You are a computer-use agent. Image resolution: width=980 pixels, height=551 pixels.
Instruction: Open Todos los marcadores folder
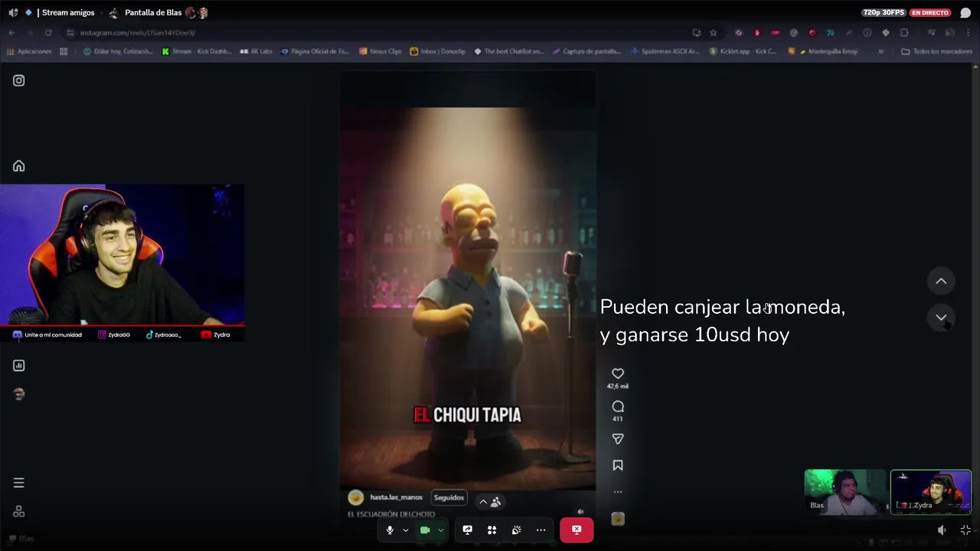[937, 51]
